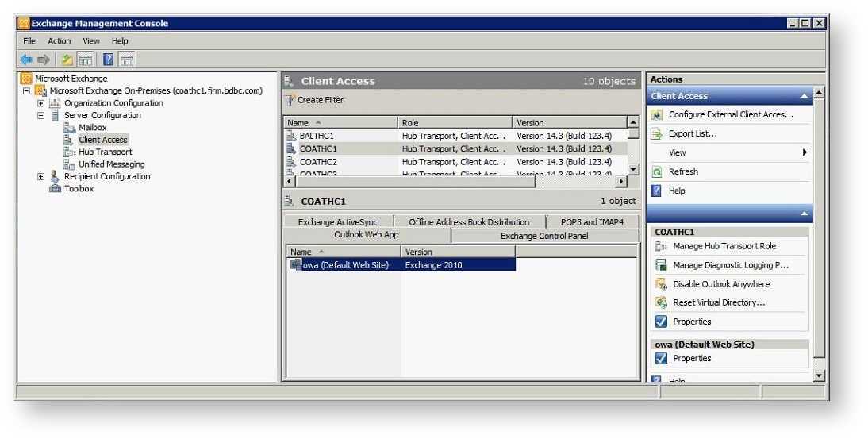868x439 pixels.
Task: Collapse the second actions section header
Action: pos(804,214)
